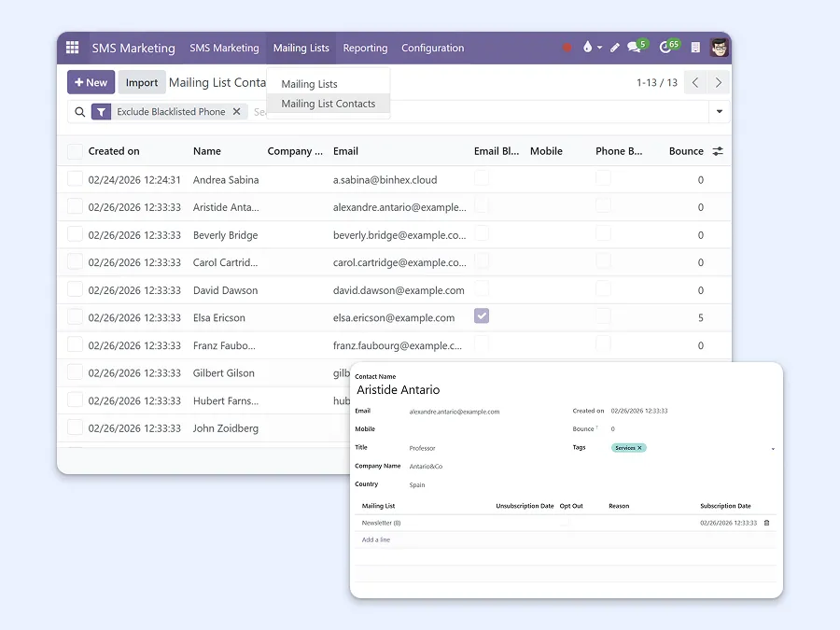Open the Reporting menu

pos(365,48)
